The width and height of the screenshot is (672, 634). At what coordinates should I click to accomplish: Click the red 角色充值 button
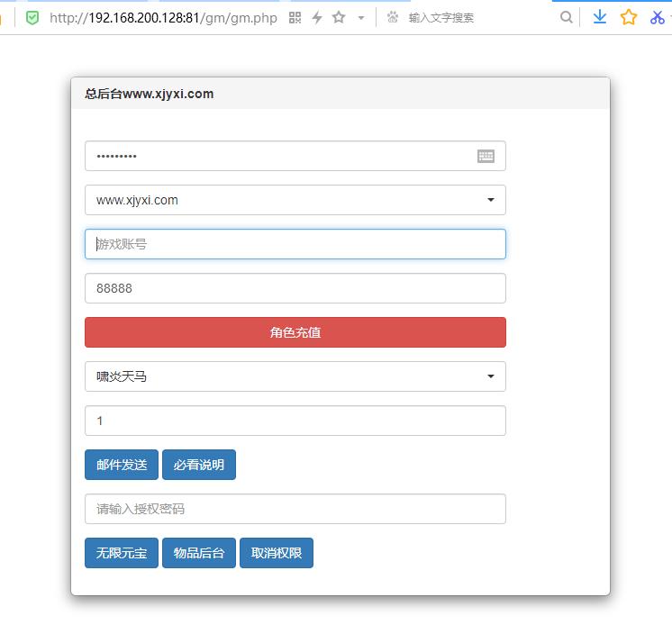(295, 332)
